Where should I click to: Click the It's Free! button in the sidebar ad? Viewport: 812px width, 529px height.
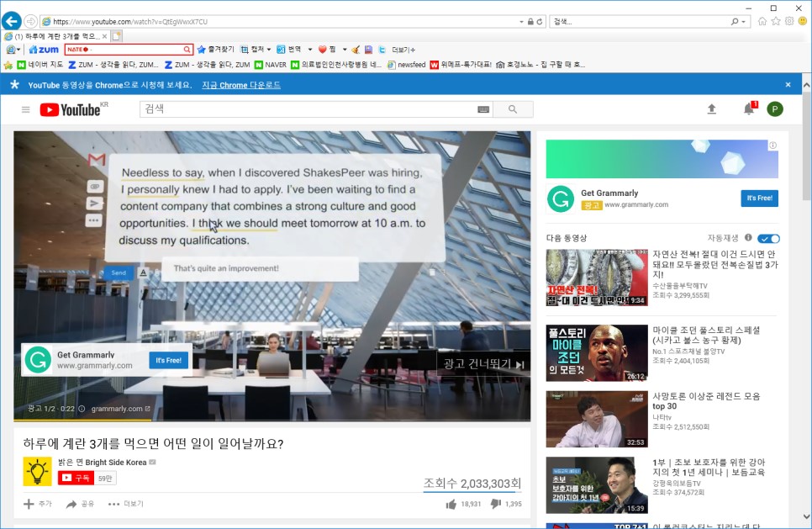click(759, 198)
